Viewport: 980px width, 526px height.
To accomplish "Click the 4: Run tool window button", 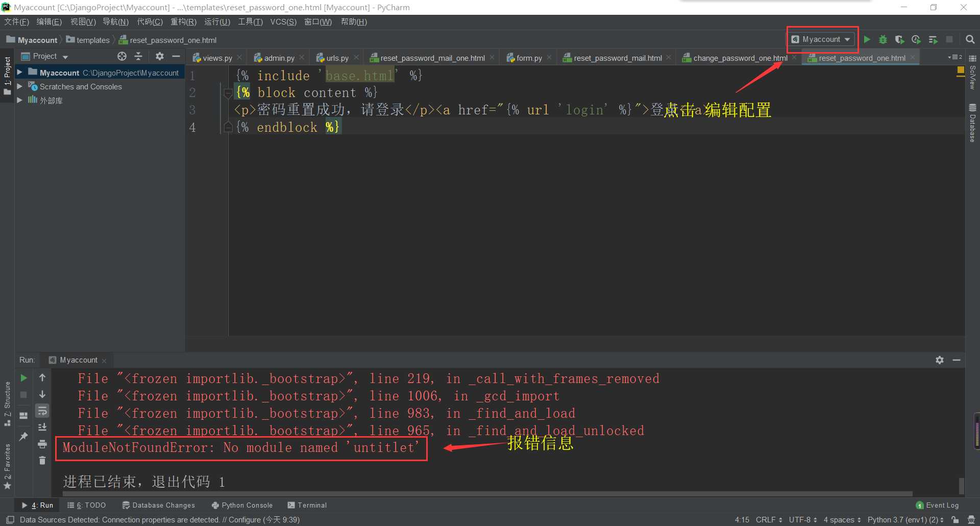I will click(x=37, y=505).
